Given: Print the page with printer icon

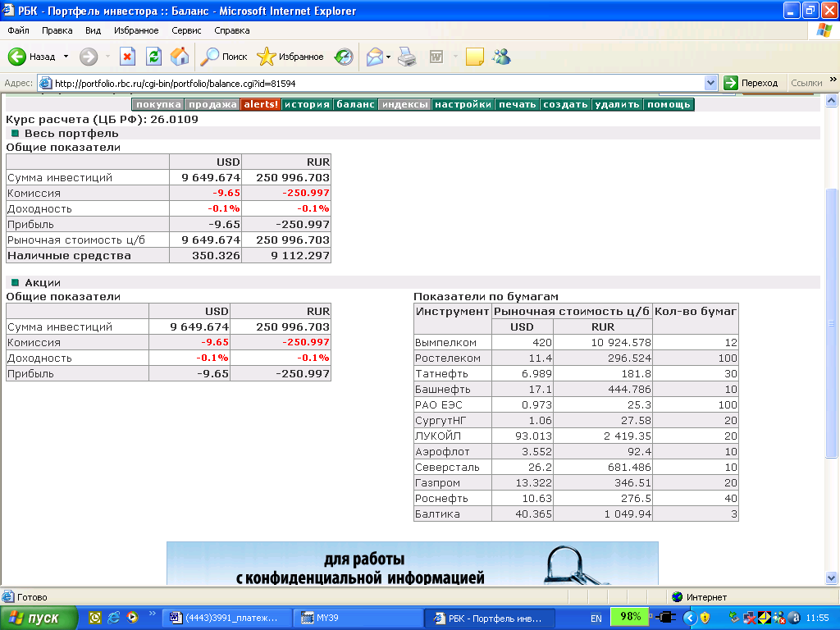Looking at the screenshot, I should (x=407, y=57).
